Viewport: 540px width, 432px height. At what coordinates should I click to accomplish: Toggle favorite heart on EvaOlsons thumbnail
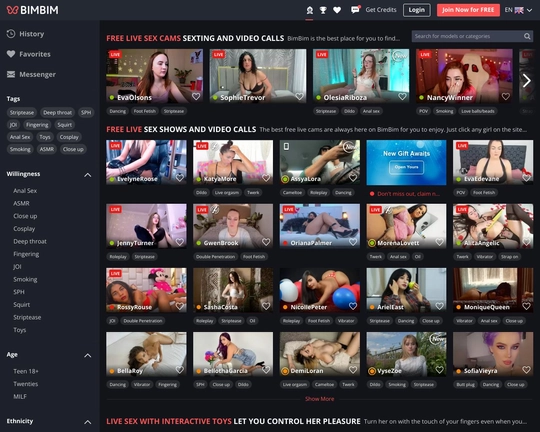[x=196, y=96]
